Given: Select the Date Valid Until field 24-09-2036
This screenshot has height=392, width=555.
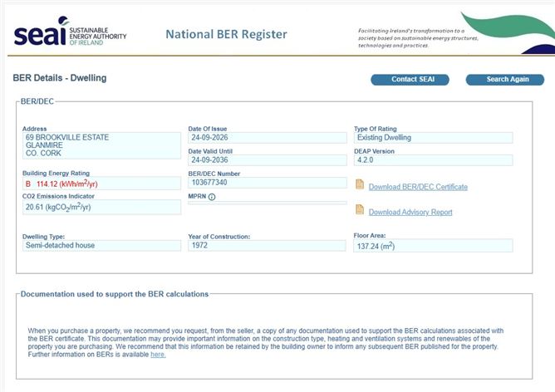Looking at the screenshot, I should pyautogui.click(x=268, y=160).
